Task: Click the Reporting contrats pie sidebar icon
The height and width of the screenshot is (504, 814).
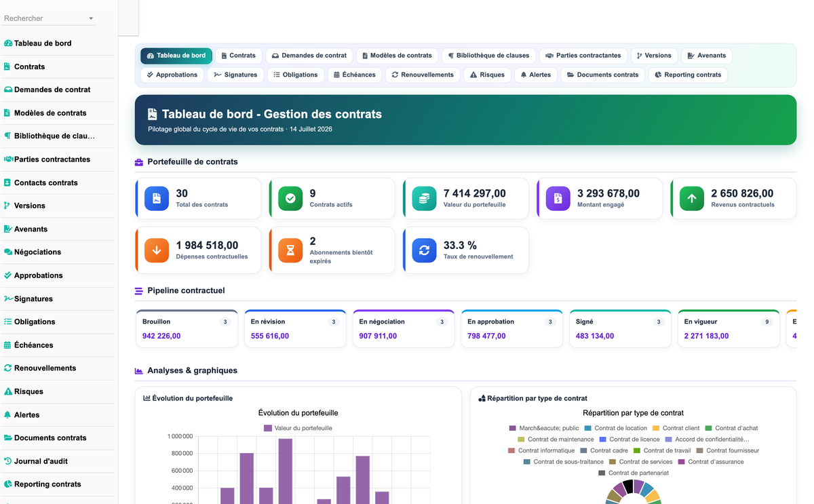Action: point(8,484)
